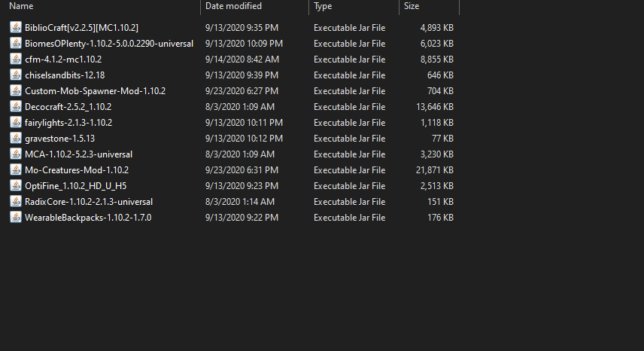Click the gravestone-1.5.13 jar icon
644x351 pixels.
pyautogui.click(x=16, y=138)
